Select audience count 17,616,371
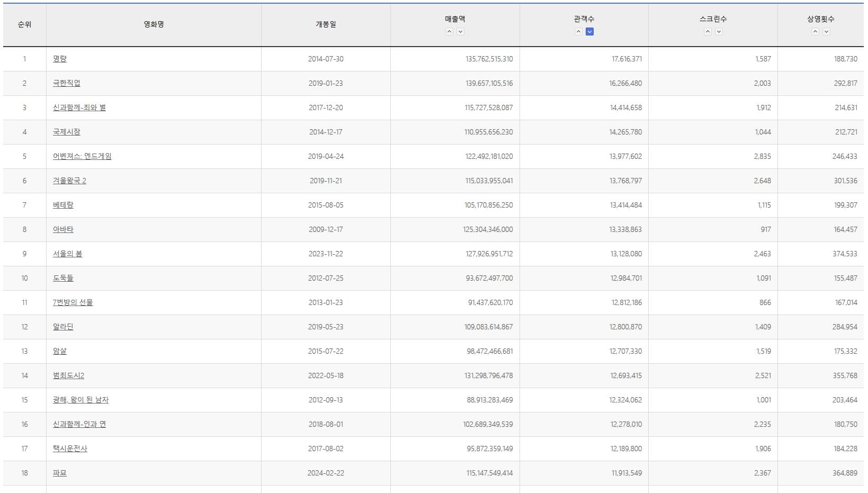Image resolution: width=868 pixels, height=493 pixels. 627,59
